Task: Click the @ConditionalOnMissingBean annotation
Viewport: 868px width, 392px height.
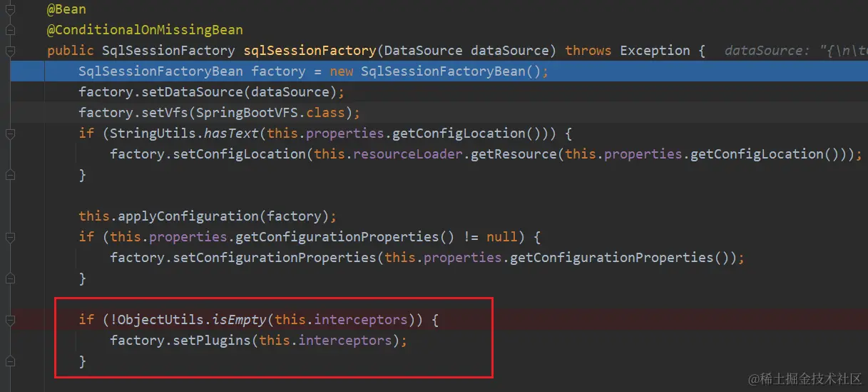Action: (145, 30)
